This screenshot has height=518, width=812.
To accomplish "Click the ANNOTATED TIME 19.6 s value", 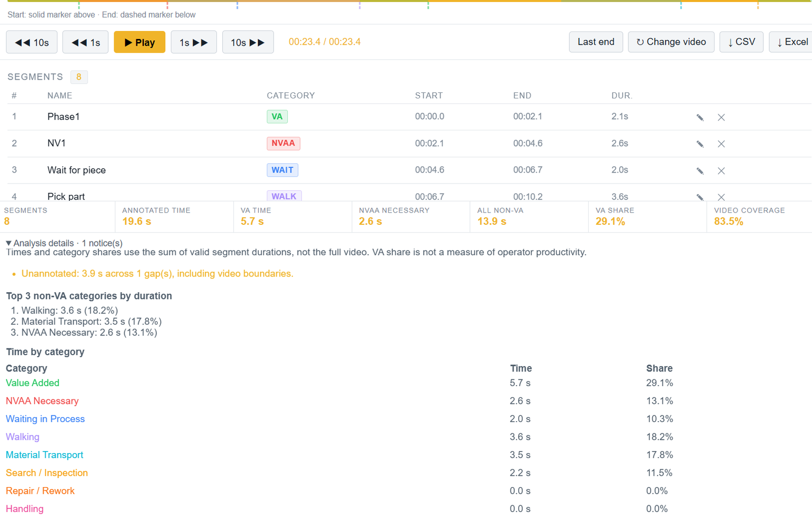I will tap(137, 222).
